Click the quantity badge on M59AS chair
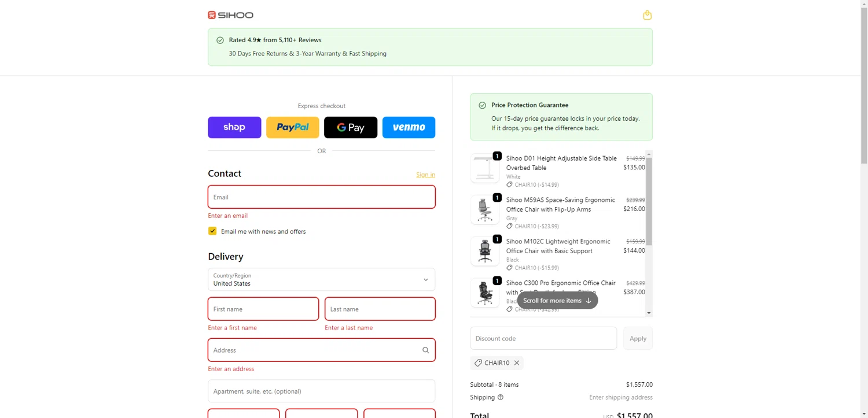This screenshot has height=418, width=868. pos(497,198)
